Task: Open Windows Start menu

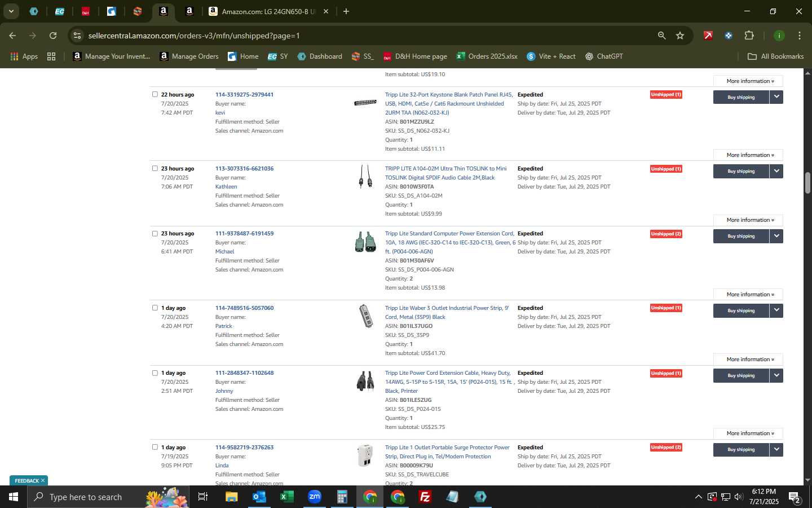Action: click(14, 497)
